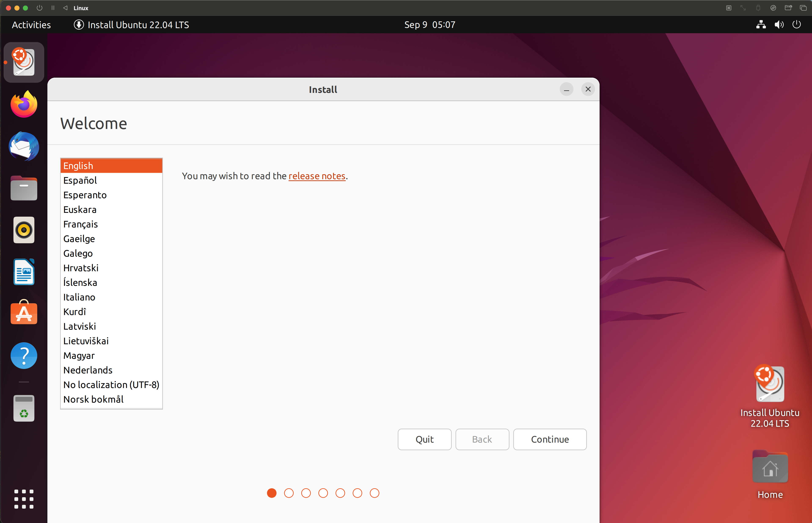The width and height of the screenshot is (812, 523).
Task: Open the date and time calendar
Action: (x=429, y=25)
